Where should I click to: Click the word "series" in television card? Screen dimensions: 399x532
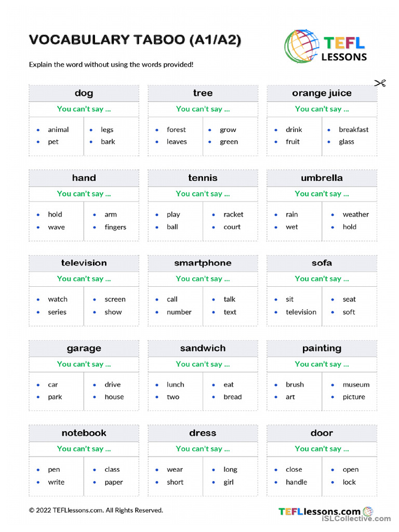click(57, 312)
